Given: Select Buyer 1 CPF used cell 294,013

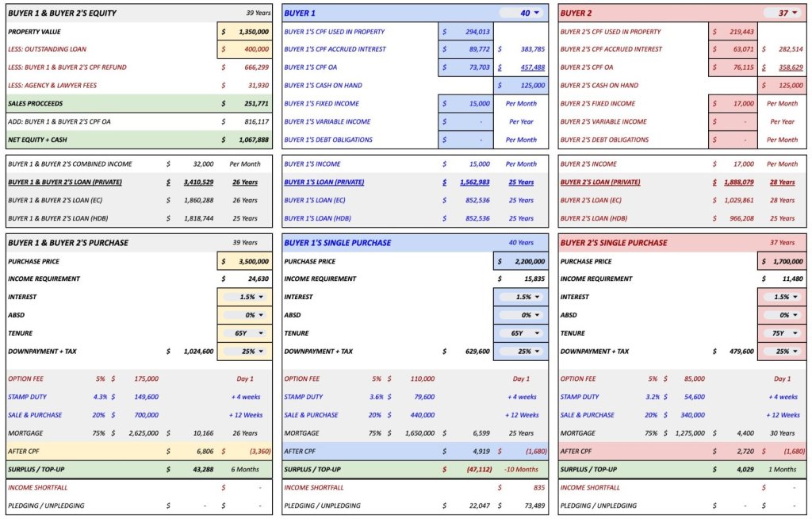Looking at the screenshot, I should click(466, 32).
